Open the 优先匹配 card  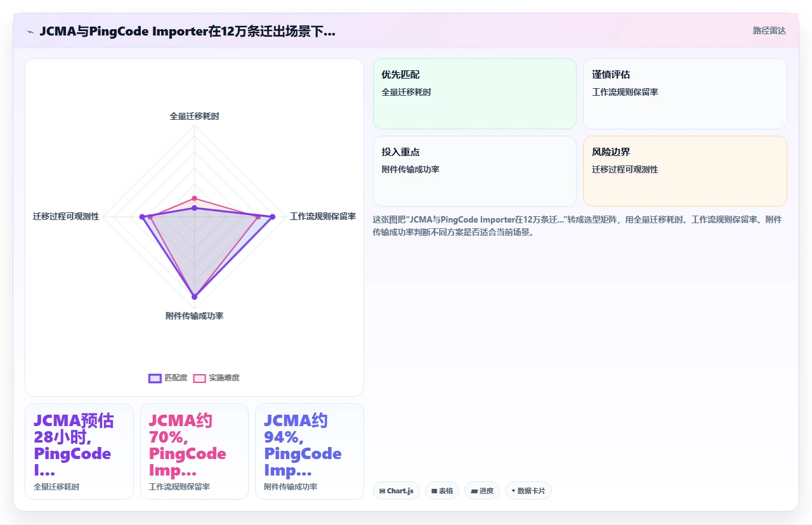click(475, 94)
